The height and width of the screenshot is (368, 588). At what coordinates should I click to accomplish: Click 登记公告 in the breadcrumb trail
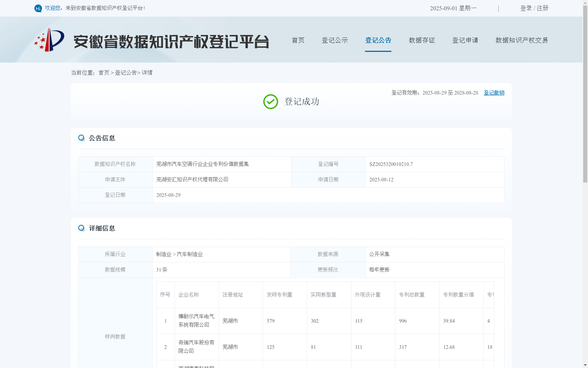(x=125, y=72)
